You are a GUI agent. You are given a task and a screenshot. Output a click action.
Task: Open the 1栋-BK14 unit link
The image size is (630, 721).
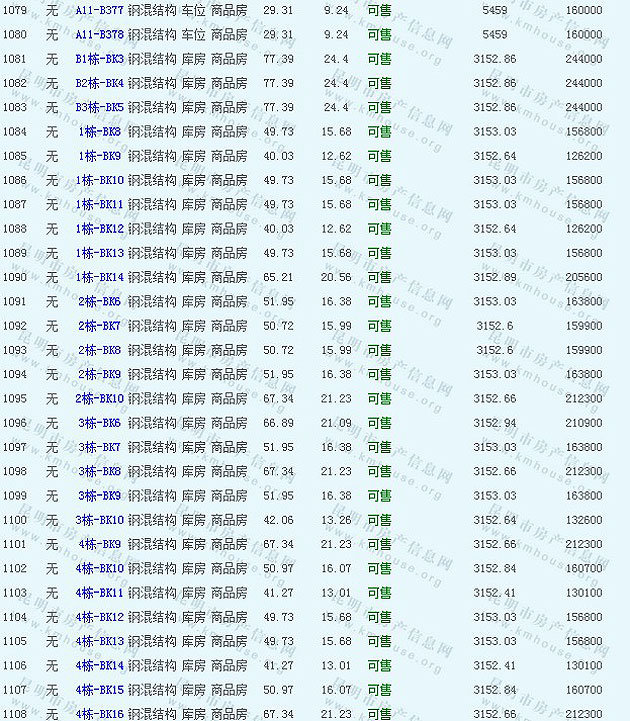coord(100,277)
